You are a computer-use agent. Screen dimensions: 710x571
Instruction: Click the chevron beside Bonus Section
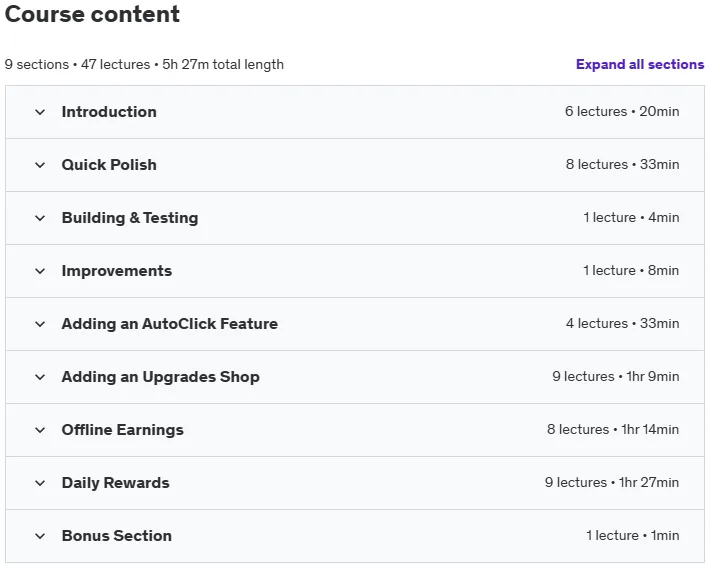(40, 536)
